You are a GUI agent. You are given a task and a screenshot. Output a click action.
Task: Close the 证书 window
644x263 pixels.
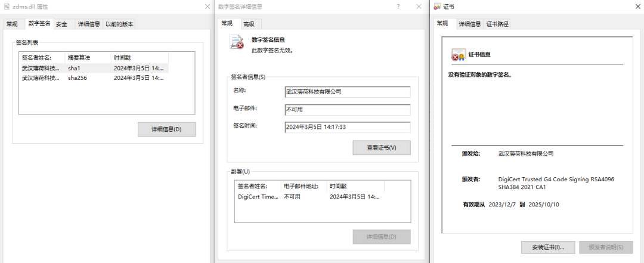point(637,7)
